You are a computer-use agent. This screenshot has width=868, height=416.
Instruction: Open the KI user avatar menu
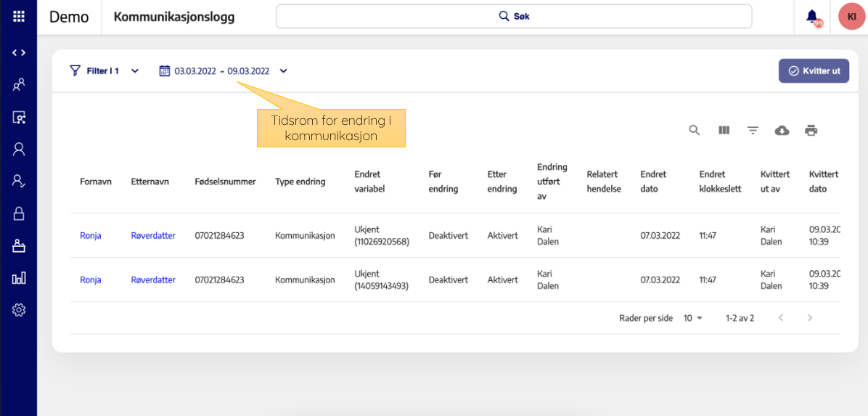851,16
